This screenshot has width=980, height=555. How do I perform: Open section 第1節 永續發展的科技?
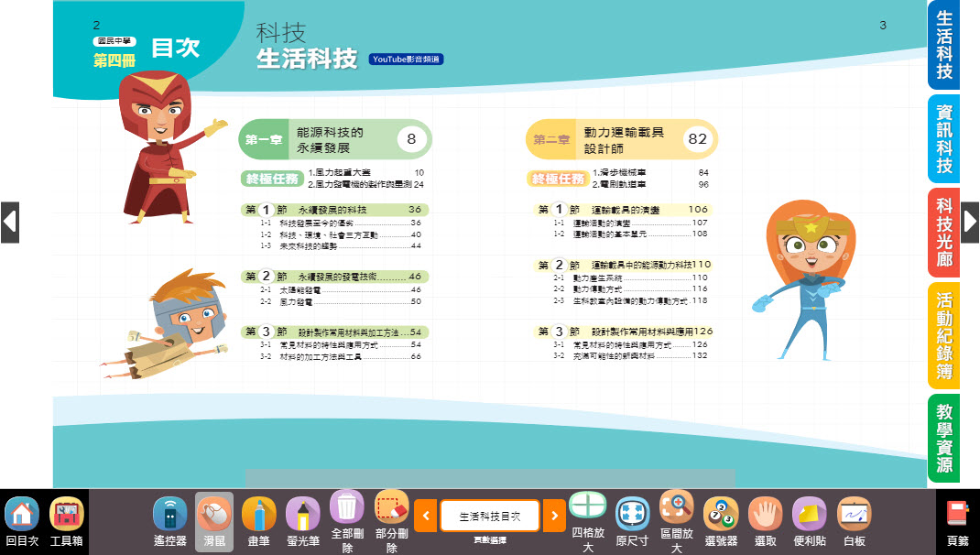[x=335, y=210]
